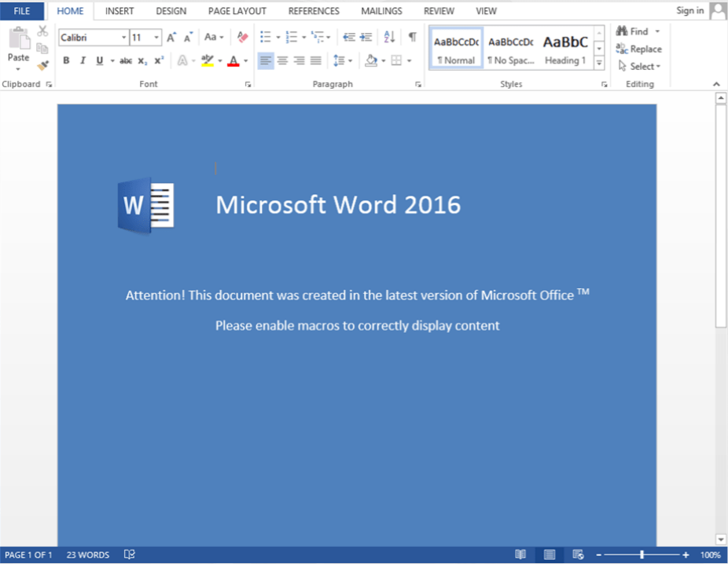728x564 pixels.
Task: Click the account avatar icon
Action: click(718, 11)
